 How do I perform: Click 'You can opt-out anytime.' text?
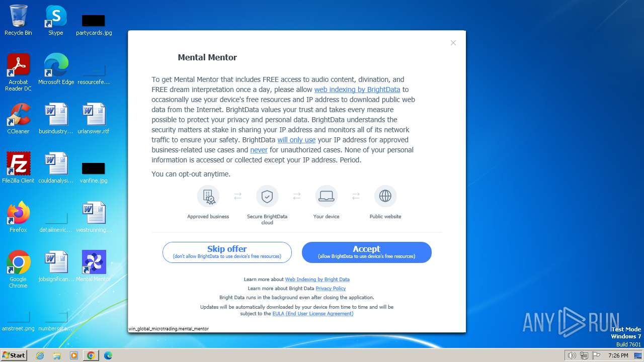click(191, 174)
